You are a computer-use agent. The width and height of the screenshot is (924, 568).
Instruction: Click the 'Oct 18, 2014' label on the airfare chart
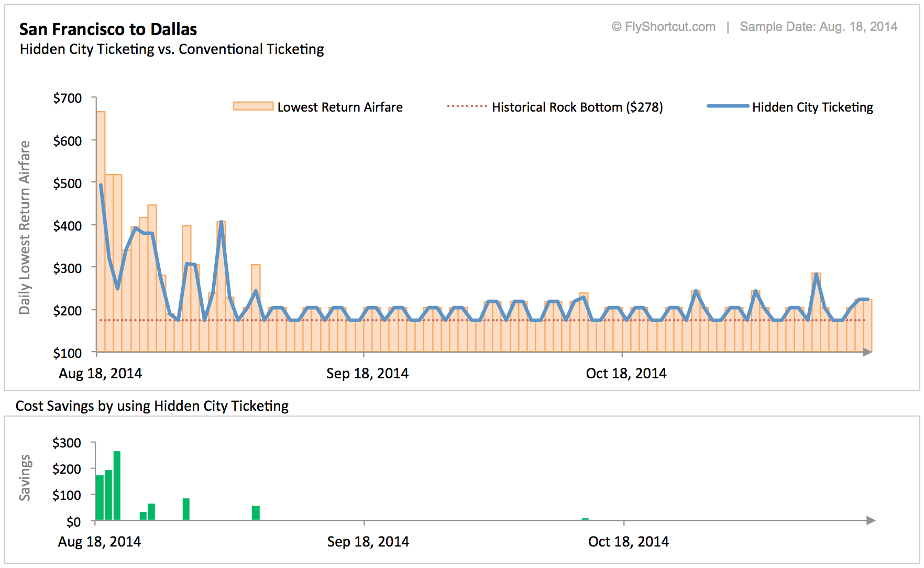626,374
